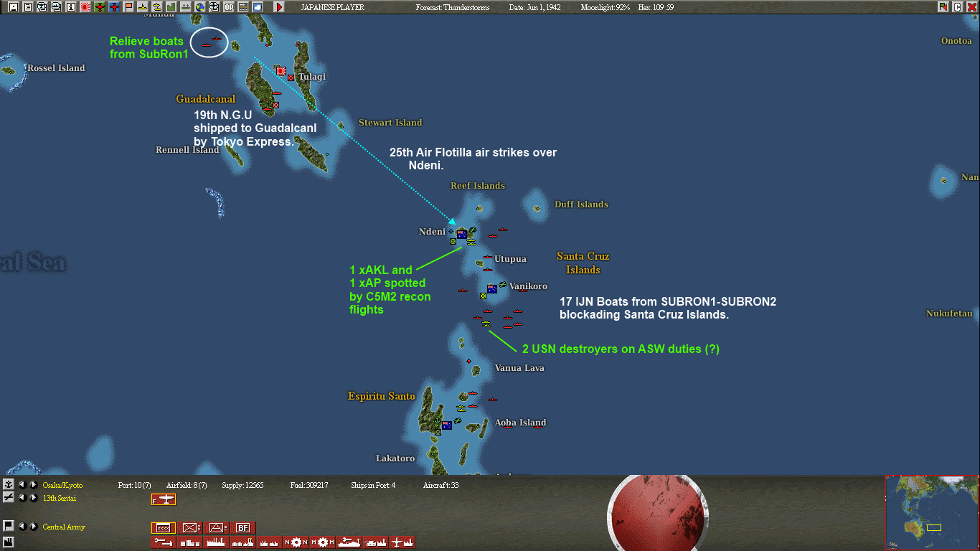Click the 'Port: 10(7)' value

tap(134, 486)
